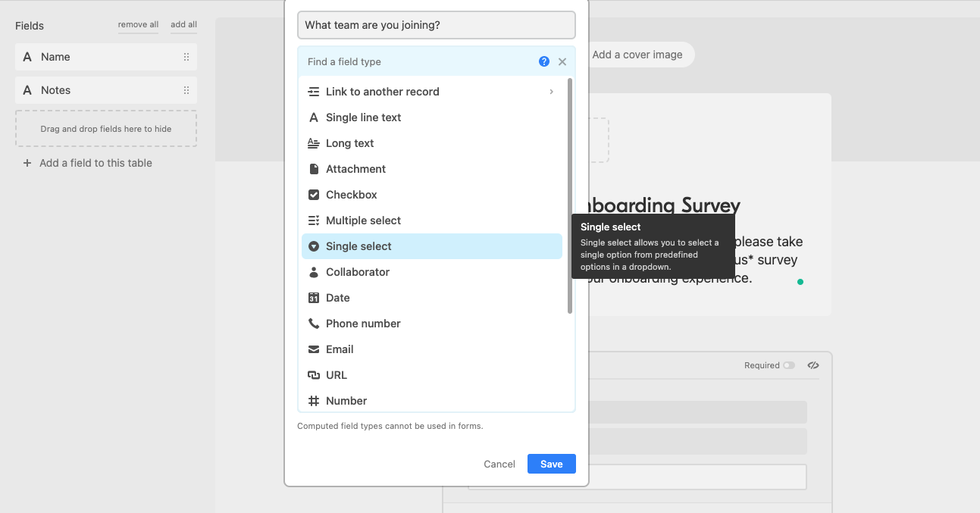
Task: Choose Link to another record field type
Action: tap(432, 92)
